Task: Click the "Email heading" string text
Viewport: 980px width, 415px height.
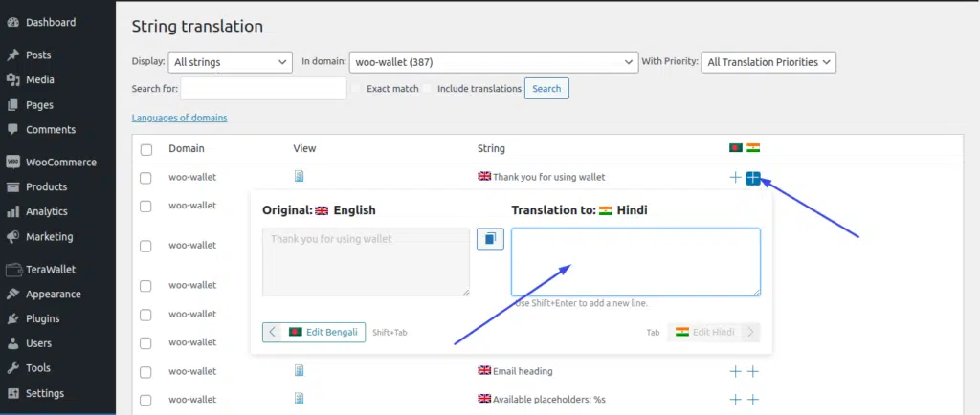Action: point(523,371)
